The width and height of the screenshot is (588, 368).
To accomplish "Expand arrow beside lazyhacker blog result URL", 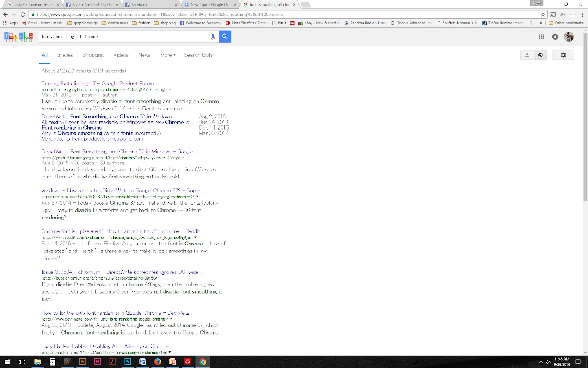I will 169,352.
